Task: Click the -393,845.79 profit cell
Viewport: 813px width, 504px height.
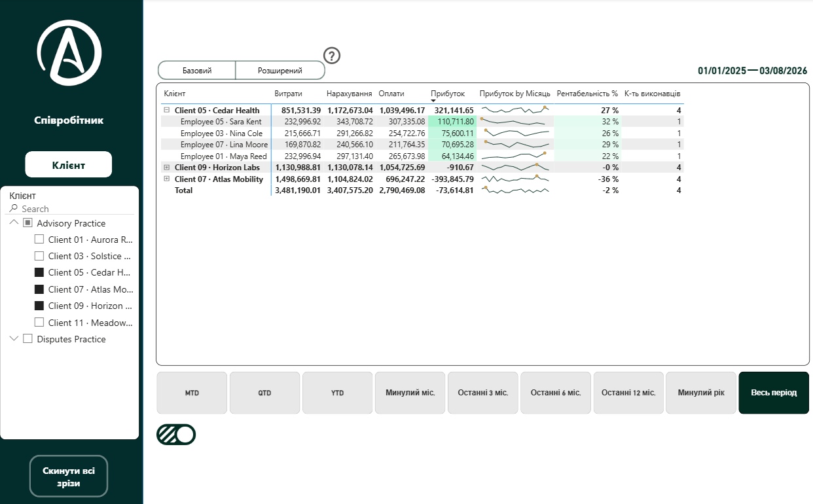Action: pyautogui.click(x=453, y=179)
